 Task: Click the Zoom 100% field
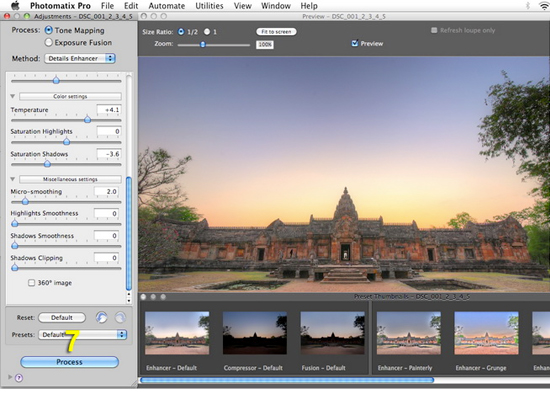[x=265, y=45]
